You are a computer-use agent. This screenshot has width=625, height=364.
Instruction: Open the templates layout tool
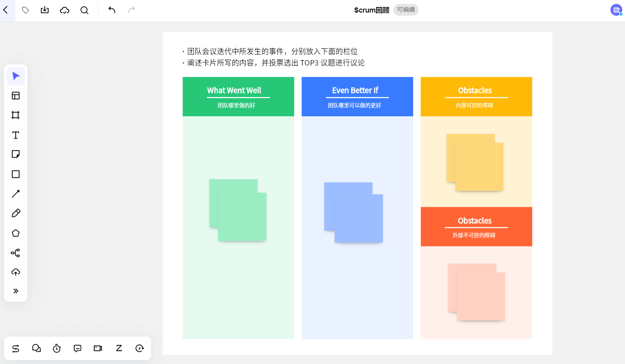[16, 95]
